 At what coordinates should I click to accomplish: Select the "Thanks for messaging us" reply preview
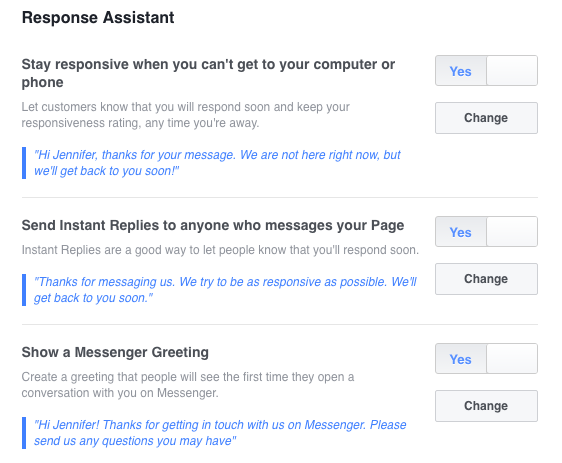point(225,290)
